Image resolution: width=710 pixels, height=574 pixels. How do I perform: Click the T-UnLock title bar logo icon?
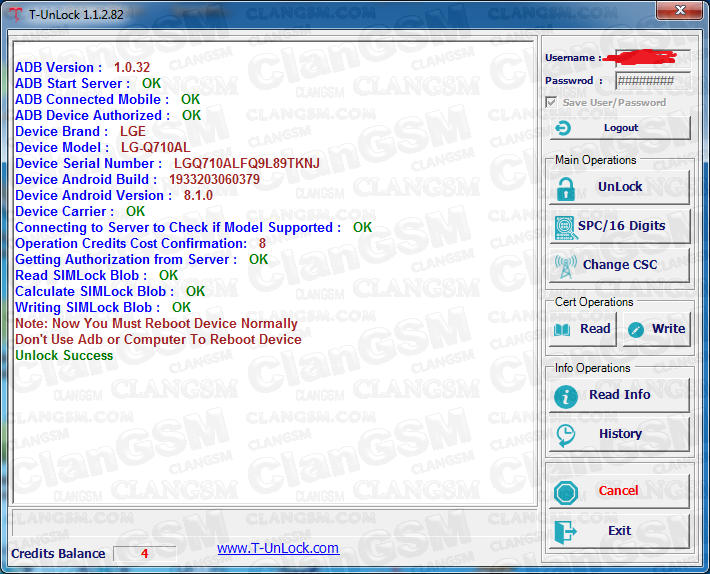pos(15,14)
